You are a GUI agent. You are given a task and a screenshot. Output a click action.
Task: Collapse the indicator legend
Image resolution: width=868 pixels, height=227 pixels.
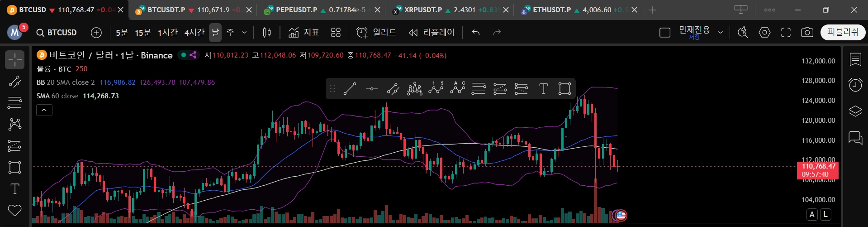tap(44, 110)
